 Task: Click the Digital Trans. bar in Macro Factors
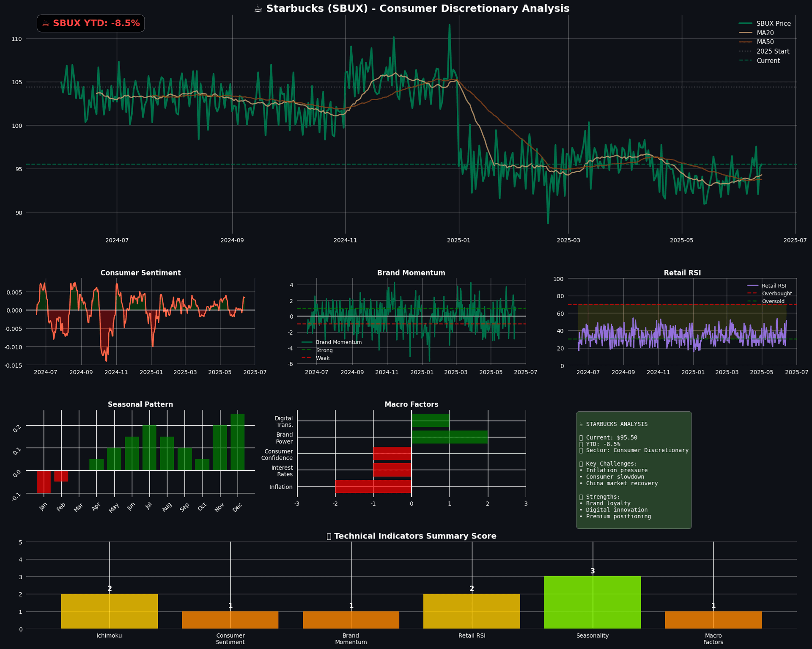[x=431, y=421]
